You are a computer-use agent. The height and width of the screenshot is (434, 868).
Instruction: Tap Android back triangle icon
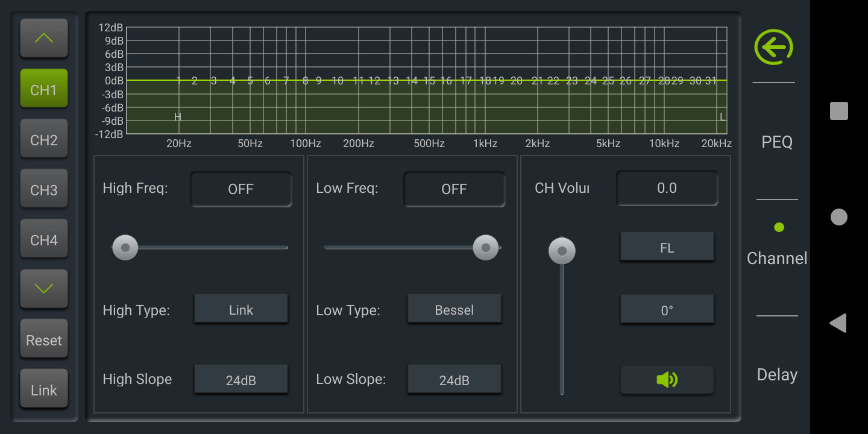pos(838,323)
